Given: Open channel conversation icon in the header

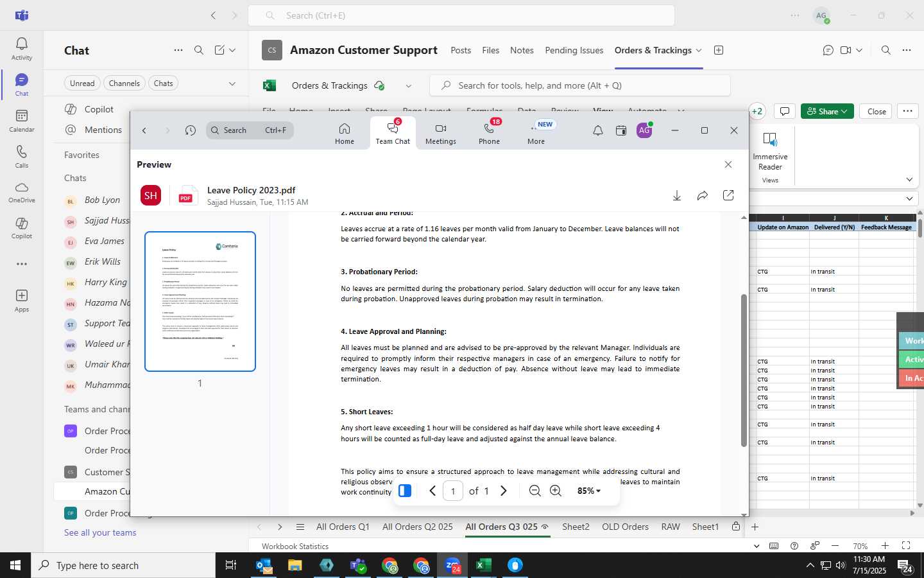Looking at the screenshot, I should point(828,50).
